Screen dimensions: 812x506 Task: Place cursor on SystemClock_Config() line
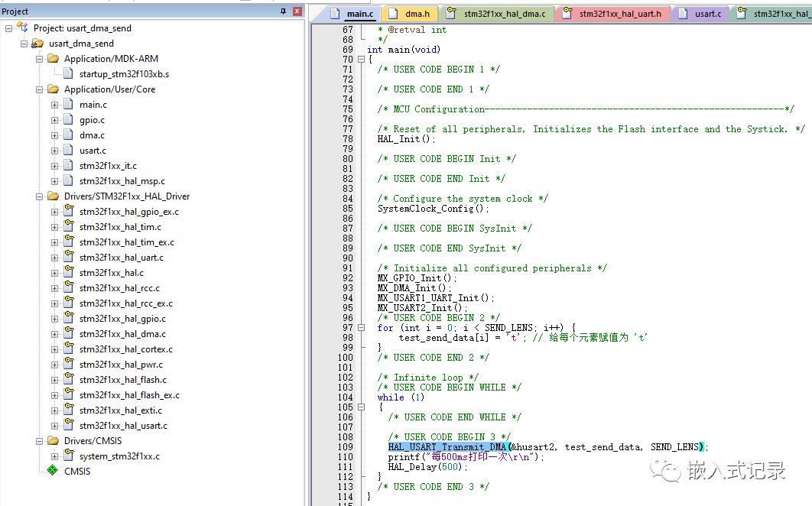click(x=433, y=209)
